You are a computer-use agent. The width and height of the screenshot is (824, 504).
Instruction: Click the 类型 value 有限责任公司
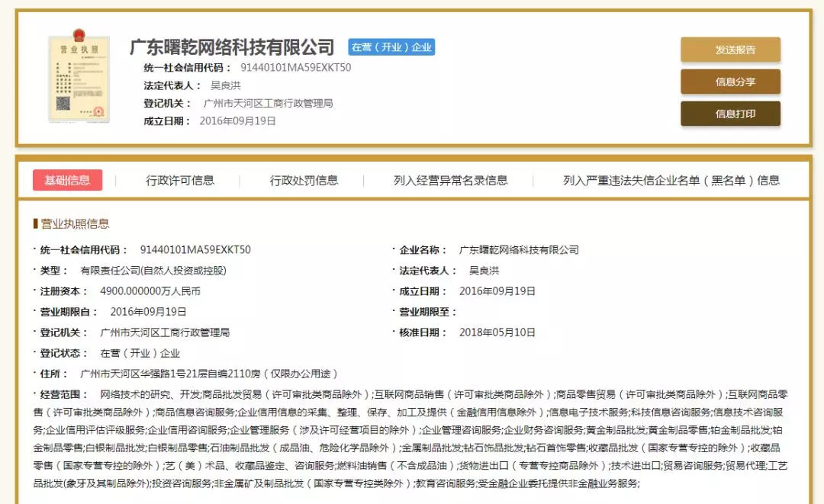coord(153,271)
